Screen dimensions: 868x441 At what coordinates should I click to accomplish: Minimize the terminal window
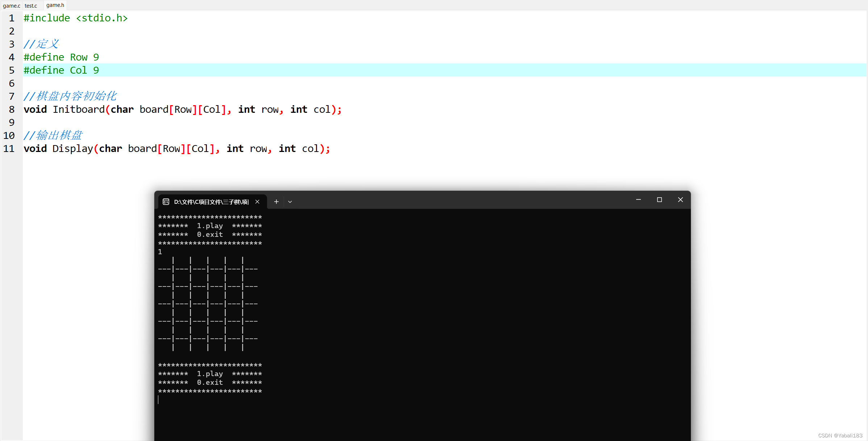click(x=638, y=199)
